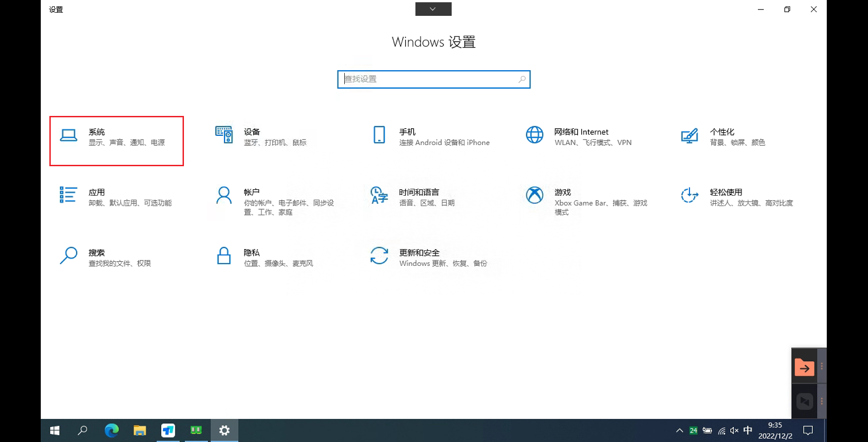Open the 更新和安全 refresh icon
Image resolution: width=868 pixels, height=442 pixels.
point(379,255)
